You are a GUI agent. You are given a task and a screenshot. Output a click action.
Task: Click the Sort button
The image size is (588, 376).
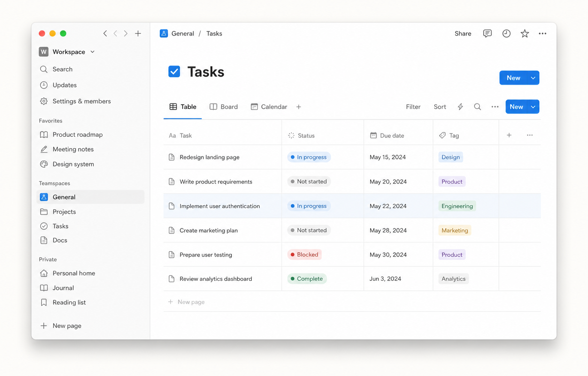point(440,107)
